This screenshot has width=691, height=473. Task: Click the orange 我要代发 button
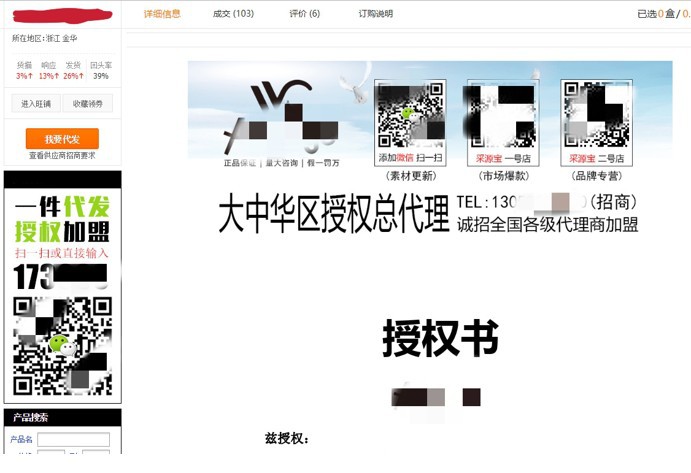[x=62, y=139]
